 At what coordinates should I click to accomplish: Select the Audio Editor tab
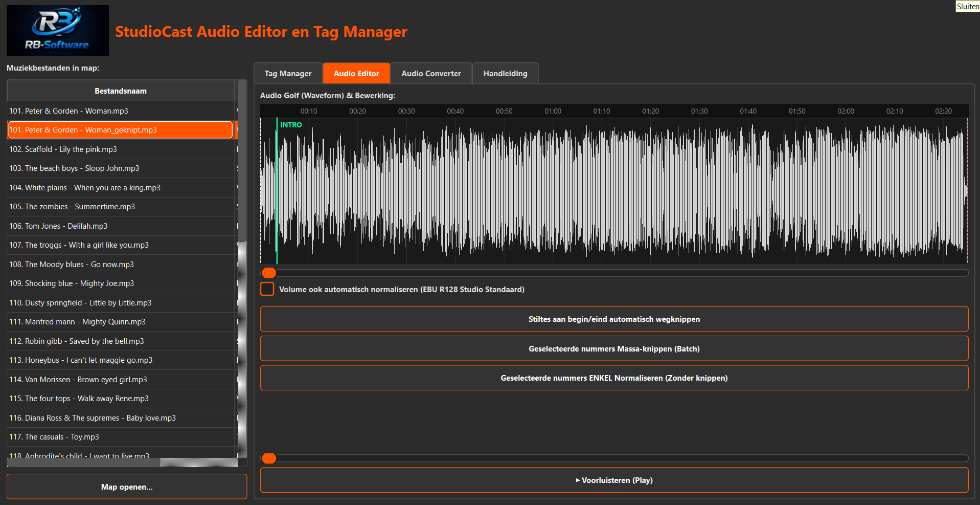(x=356, y=73)
